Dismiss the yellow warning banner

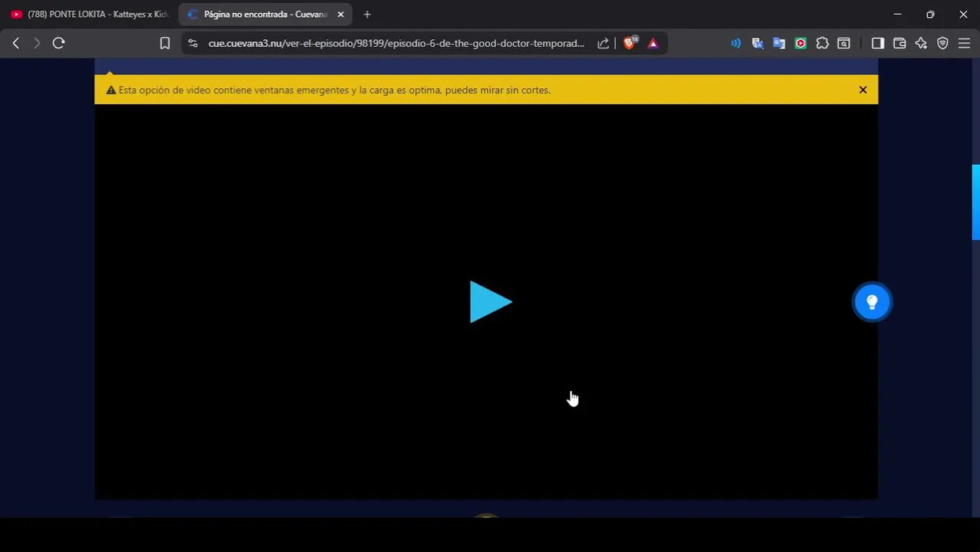[x=863, y=90]
